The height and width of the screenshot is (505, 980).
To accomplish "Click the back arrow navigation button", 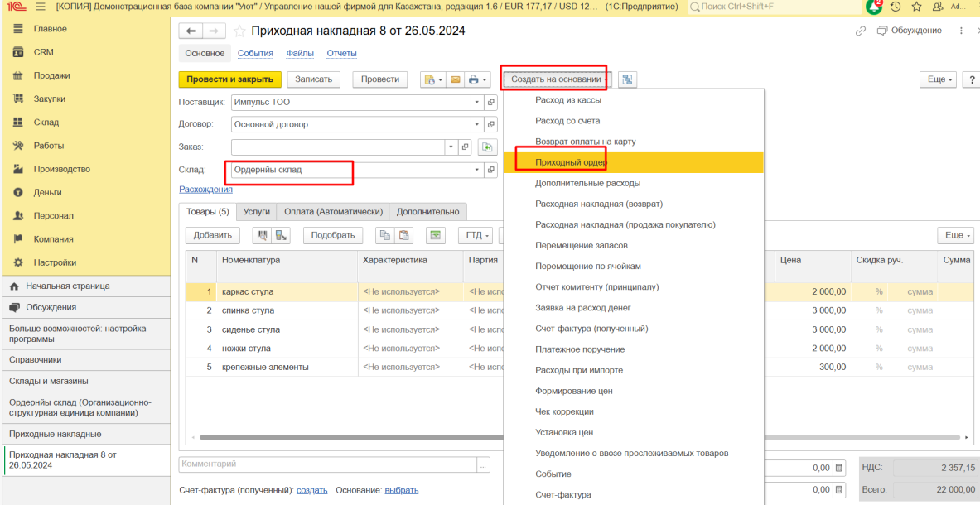I will [191, 31].
